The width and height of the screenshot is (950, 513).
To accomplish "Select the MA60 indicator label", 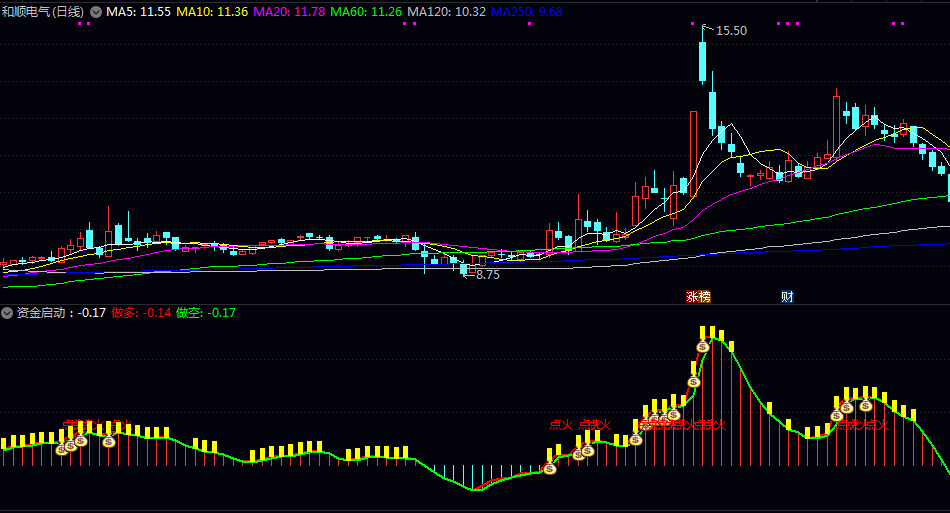I will pos(366,12).
